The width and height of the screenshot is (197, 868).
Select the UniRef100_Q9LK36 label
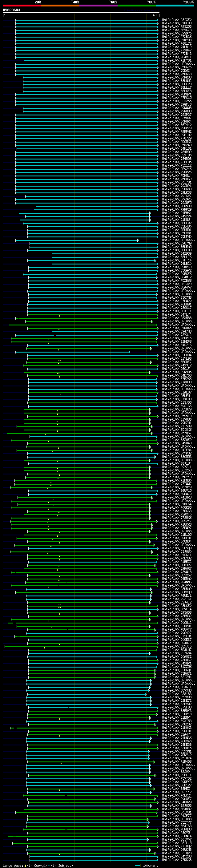pyautogui.click(x=176, y=193)
